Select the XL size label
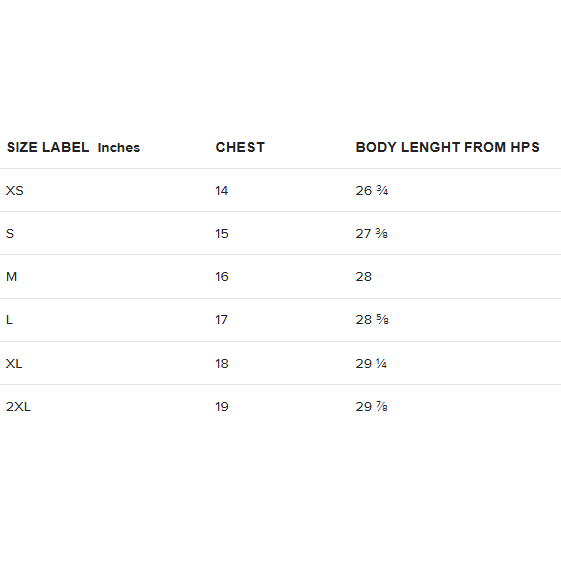 tap(14, 364)
